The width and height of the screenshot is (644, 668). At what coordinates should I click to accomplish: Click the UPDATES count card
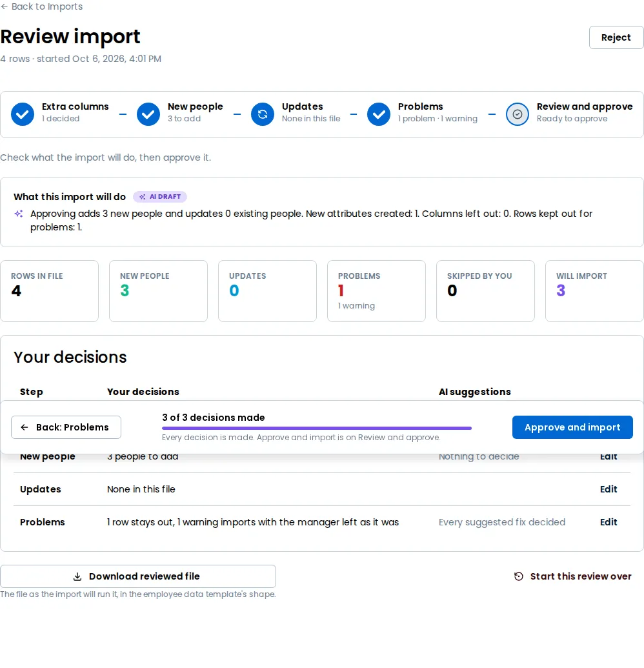click(x=268, y=291)
